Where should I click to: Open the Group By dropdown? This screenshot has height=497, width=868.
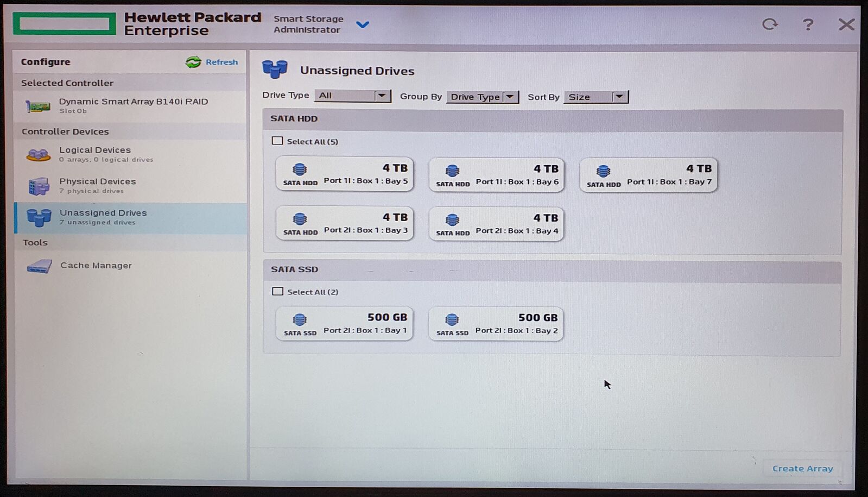482,97
